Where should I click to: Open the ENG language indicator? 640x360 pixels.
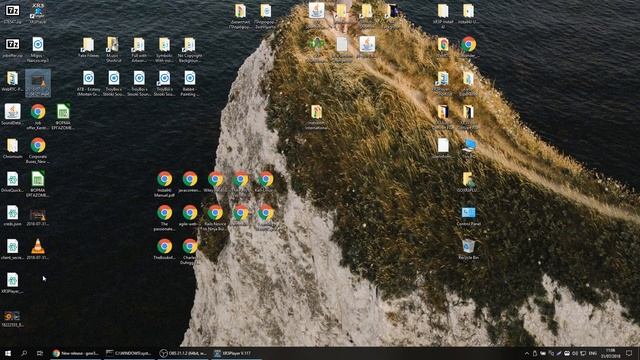[x=593, y=353]
